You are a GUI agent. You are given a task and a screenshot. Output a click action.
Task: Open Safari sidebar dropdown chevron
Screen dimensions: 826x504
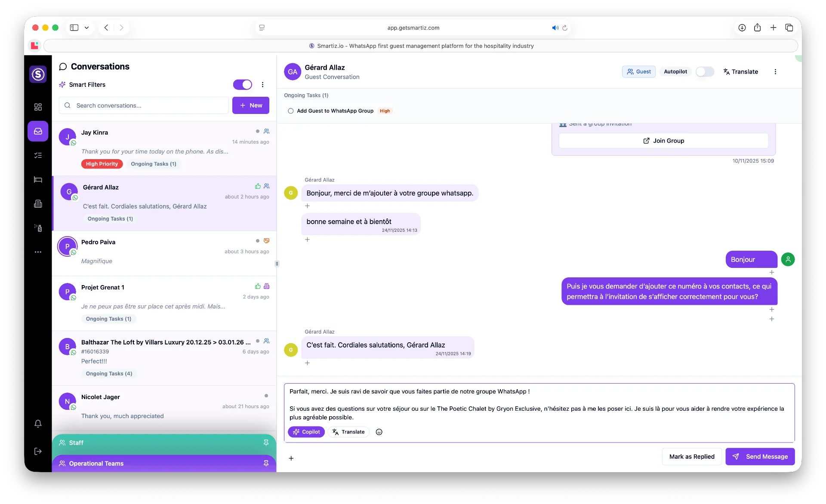pyautogui.click(x=86, y=28)
